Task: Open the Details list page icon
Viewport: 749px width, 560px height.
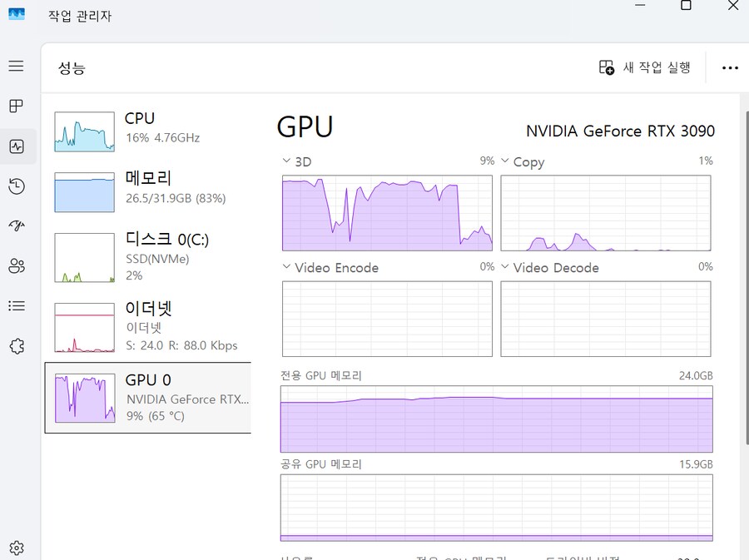Action: click(x=17, y=305)
